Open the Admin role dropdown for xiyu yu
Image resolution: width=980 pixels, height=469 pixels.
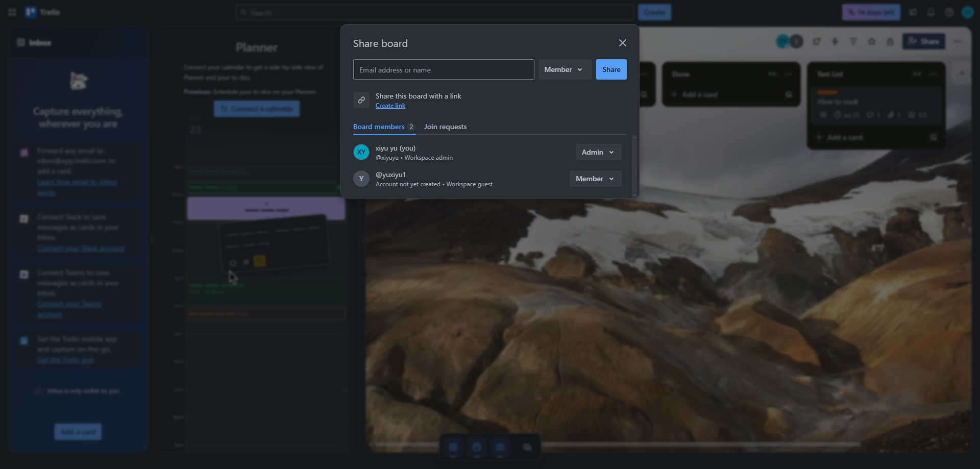[598, 152]
